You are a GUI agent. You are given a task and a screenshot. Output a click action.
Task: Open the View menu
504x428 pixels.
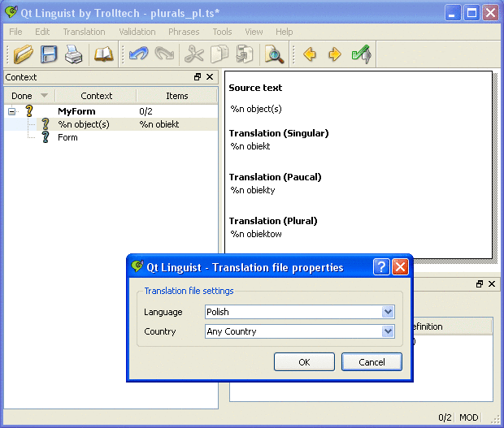(254, 32)
